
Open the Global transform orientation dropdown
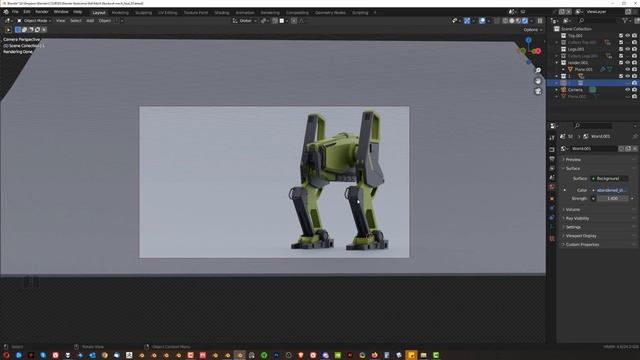coord(244,21)
